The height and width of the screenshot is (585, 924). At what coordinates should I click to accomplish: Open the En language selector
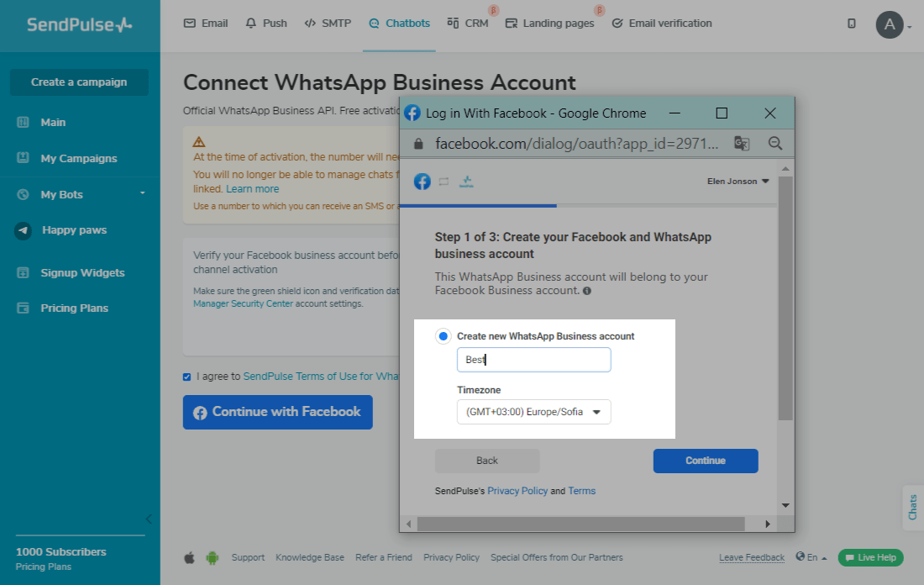click(811, 557)
